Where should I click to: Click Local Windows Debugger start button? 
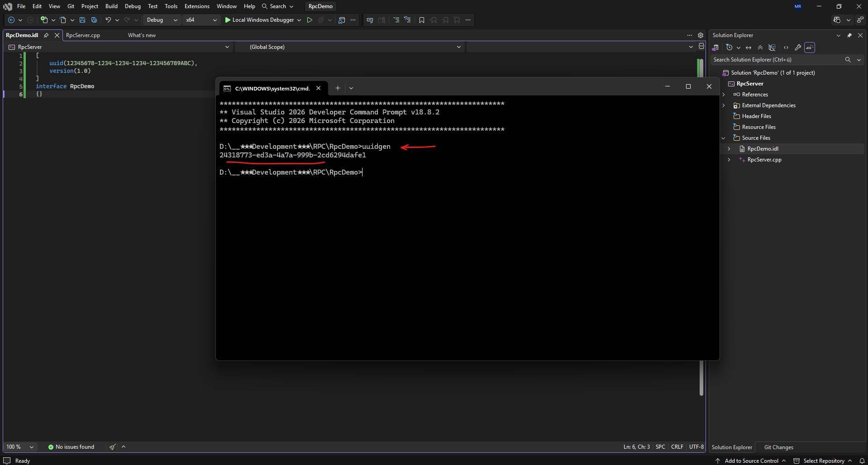(259, 20)
